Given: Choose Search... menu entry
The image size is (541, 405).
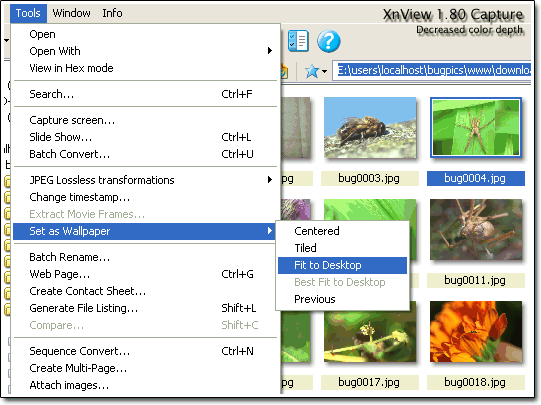Looking at the screenshot, I should (x=145, y=94).
